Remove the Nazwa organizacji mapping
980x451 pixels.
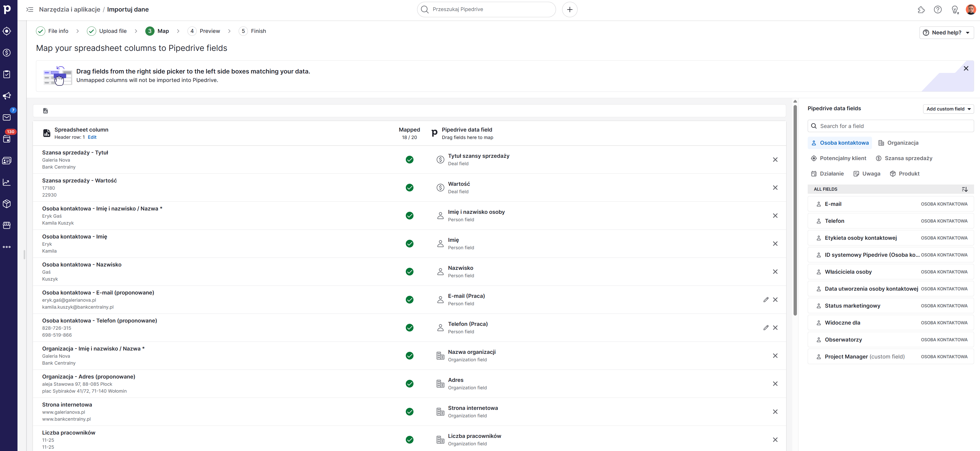(775, 356)
